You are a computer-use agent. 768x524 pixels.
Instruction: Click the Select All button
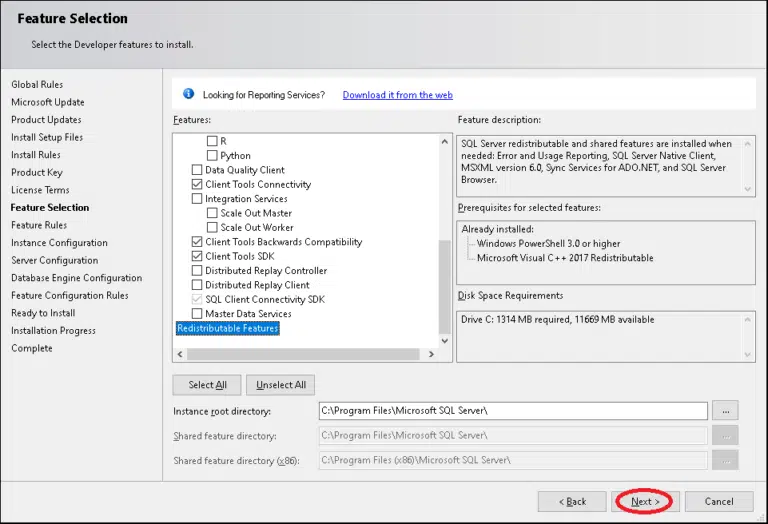point(207,385)
